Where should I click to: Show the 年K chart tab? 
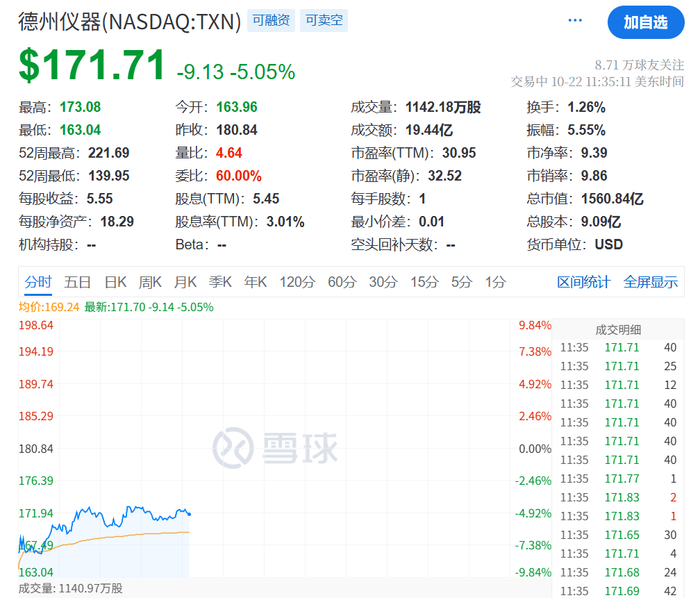[255, 282]
